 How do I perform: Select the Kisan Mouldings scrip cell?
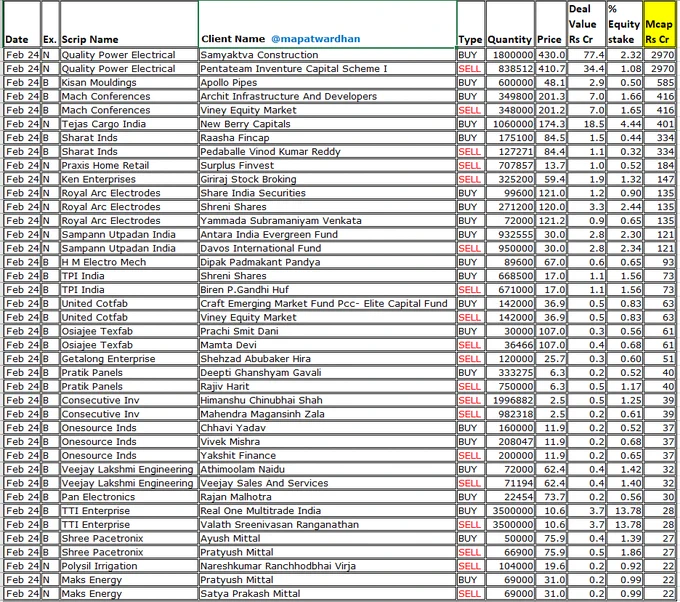click(x=129, y=83)
